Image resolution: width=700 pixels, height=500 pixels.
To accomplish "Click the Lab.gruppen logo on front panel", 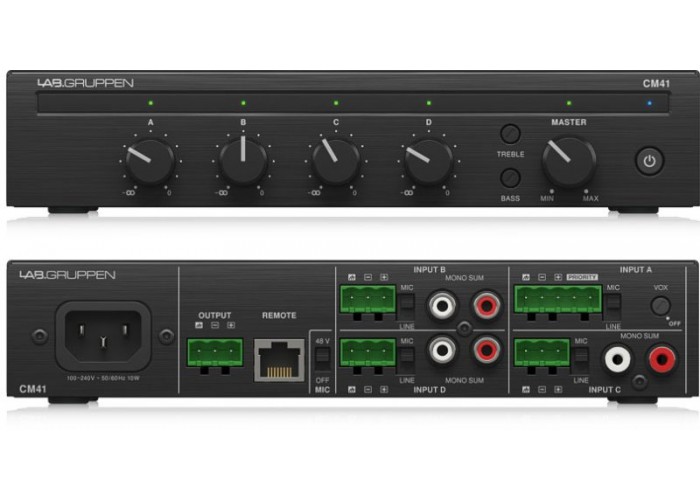I will (84, 83).
